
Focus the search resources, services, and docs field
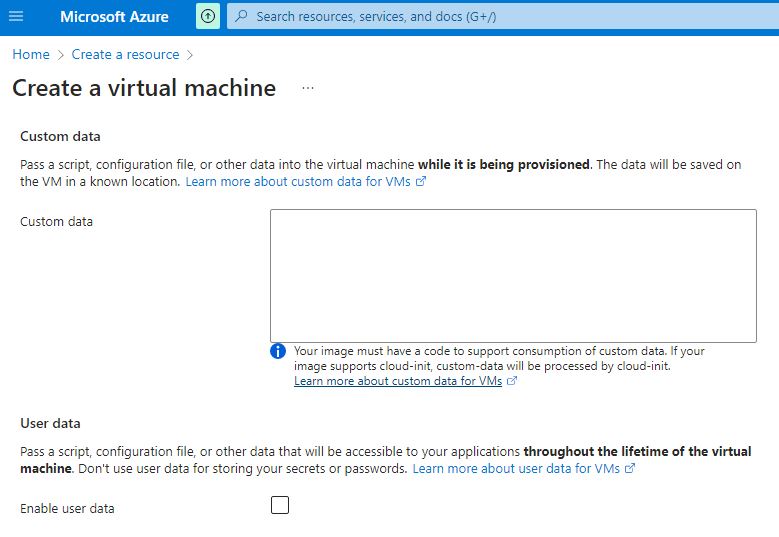click(x=500, y=17)
